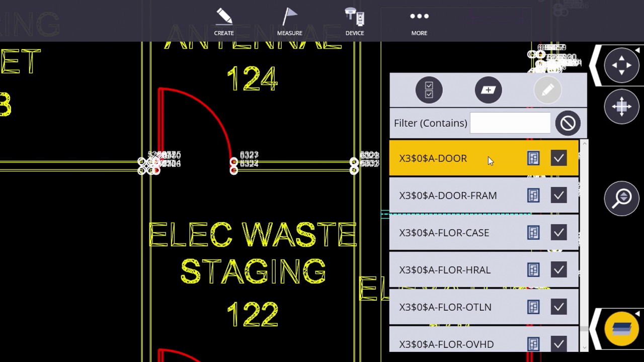This screenshot has height=362, width=644.
Task: Click the zoom magnifier button
Action: pos(622,198)
